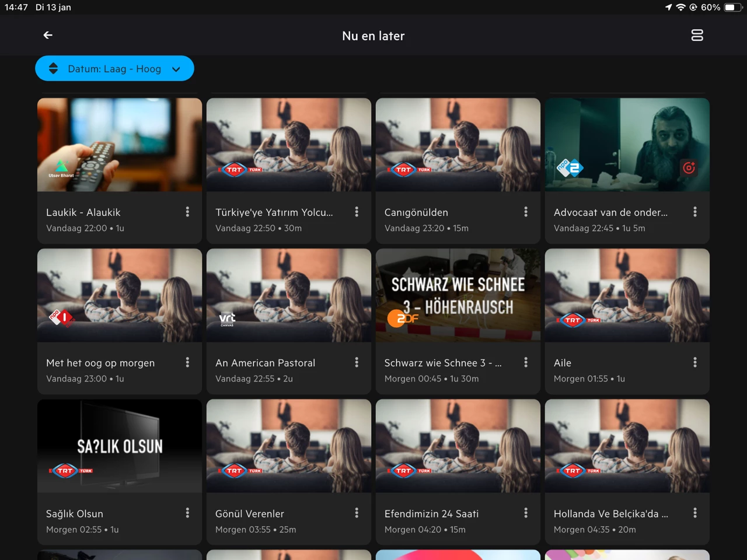
Task: Show three-dot menu for Canıgönülden
Action: [526, 212]
